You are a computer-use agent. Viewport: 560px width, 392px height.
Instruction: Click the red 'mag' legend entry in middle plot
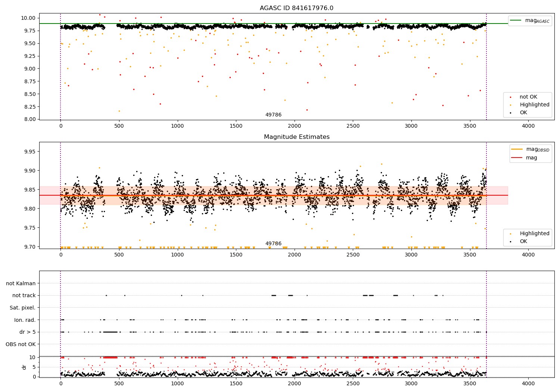coord(532,158)
